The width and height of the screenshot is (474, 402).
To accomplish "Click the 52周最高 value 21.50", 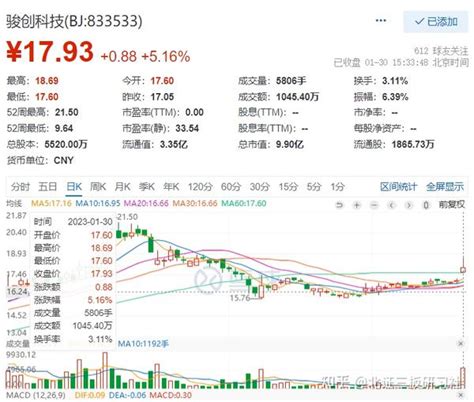I will click(x=67, y=112).
